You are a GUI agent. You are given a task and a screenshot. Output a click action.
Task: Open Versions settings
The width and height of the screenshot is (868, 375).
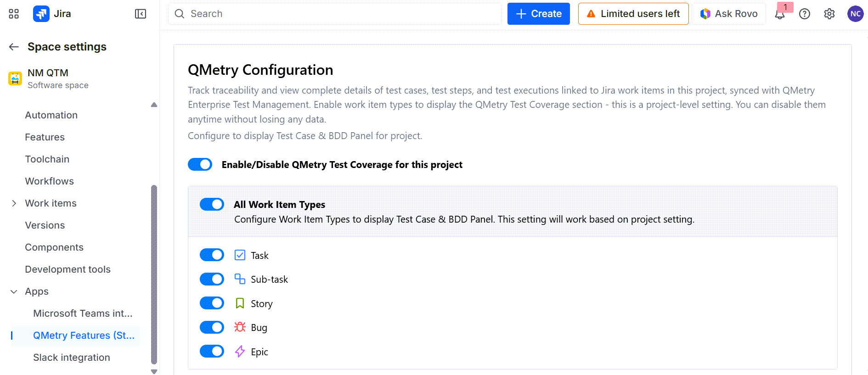pyautogui.click(x=45, y=225)
